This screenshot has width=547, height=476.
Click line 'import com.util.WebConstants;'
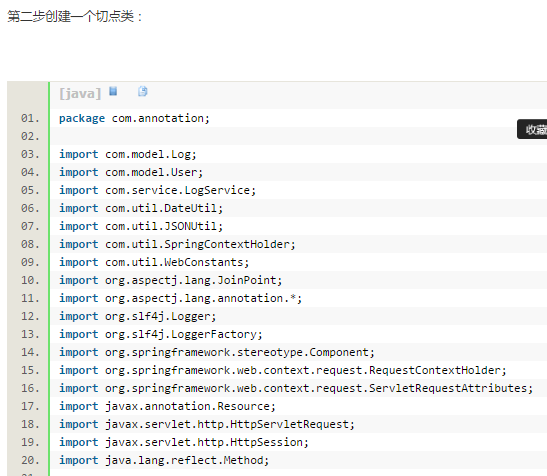point(154,262)
